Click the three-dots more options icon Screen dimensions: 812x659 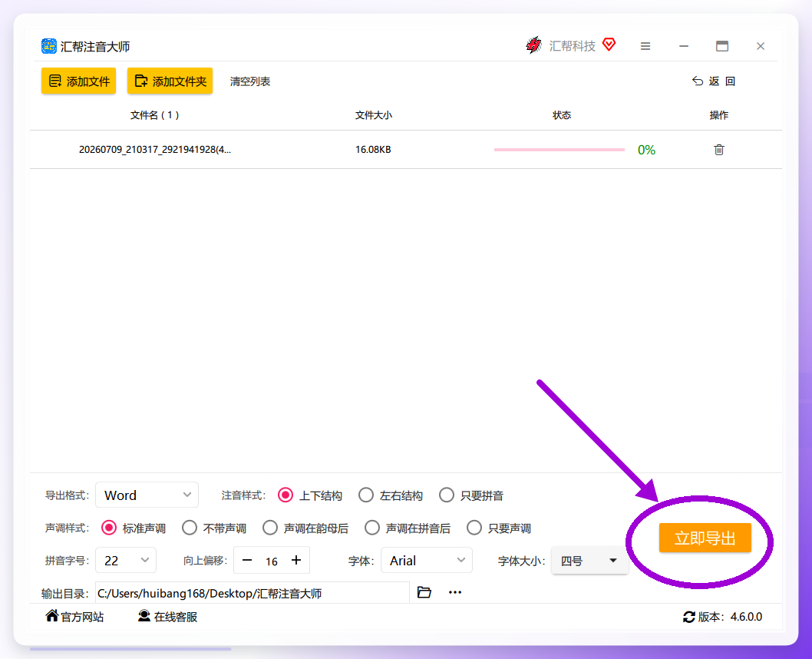[455, 592]
